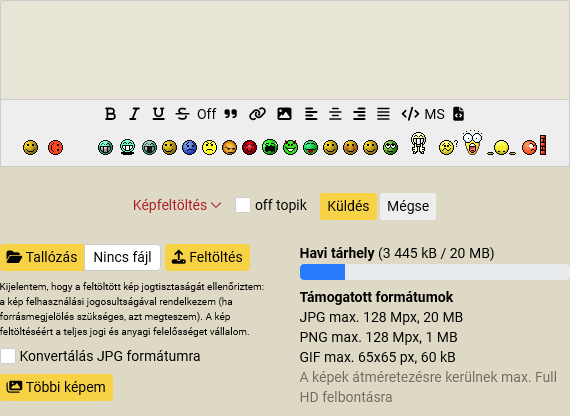
Task: Justify the text
Action: pos(384,114)
